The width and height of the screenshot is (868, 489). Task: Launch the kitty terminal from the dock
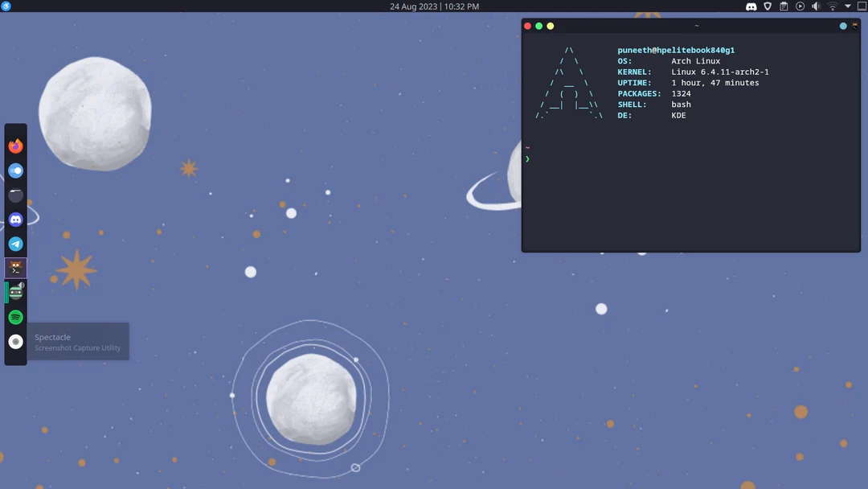tap(15, 268)
